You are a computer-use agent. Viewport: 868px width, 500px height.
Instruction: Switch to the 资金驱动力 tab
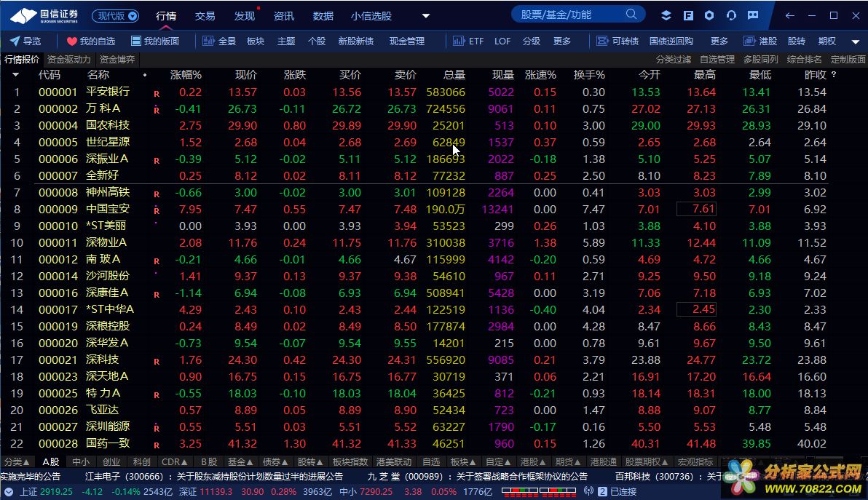pos(69,59)
